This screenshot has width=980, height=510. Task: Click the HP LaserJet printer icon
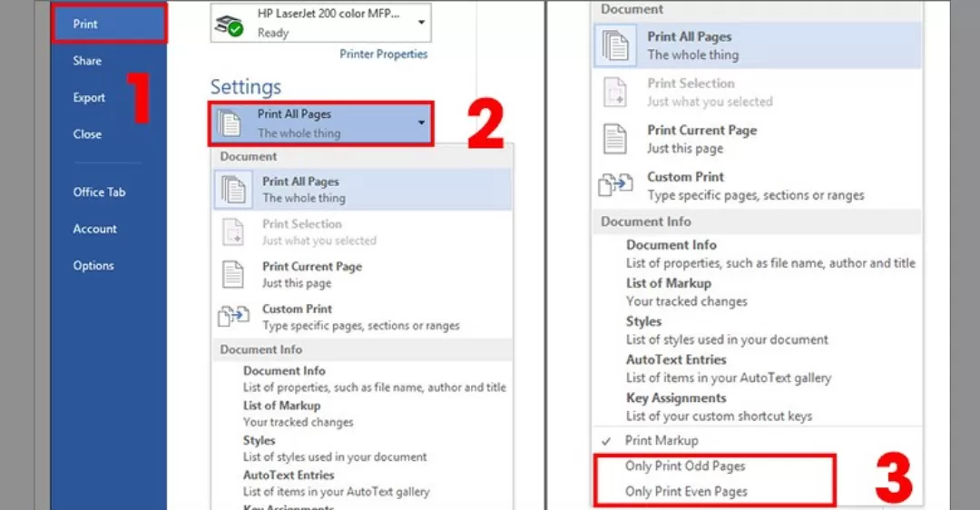(x=228, y=24)
